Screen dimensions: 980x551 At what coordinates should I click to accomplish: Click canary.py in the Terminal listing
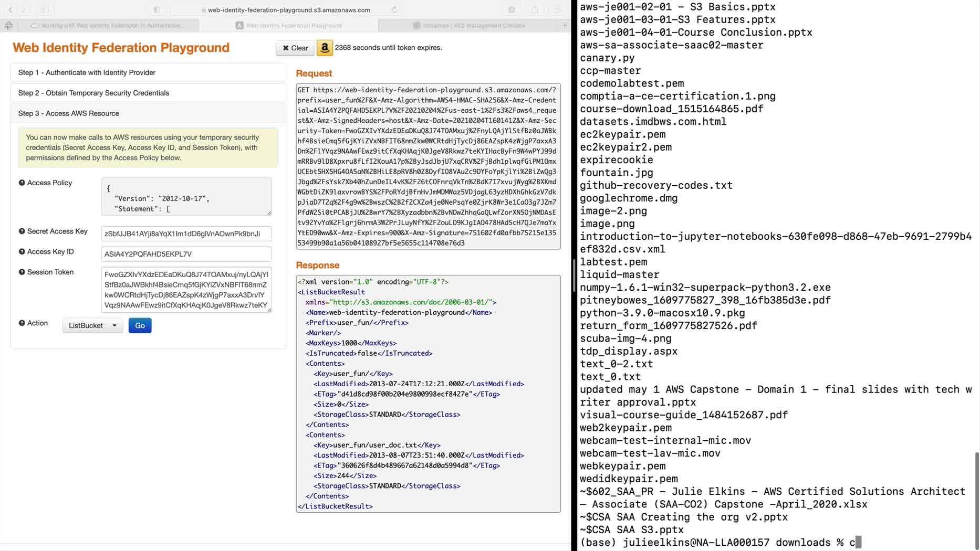pos(607,58)
